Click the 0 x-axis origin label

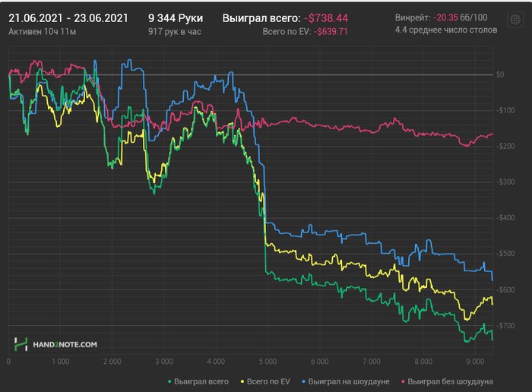[x=8, y=362]
